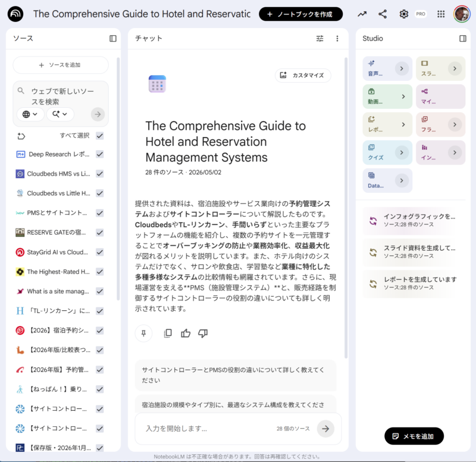Select suggested question about 宿泊施設の規模
Image resolution: width=476 pixels, height=462 pixels.
coord(236,404)
